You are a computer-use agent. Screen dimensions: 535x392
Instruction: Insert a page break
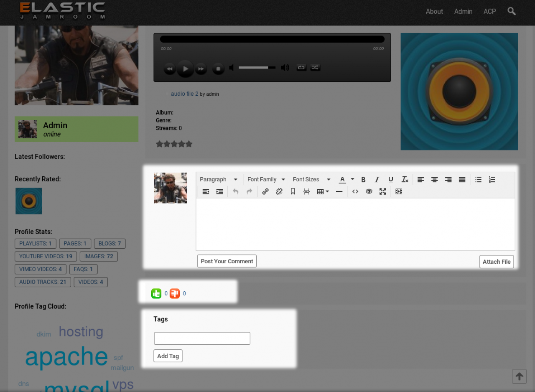coord(307,192)
